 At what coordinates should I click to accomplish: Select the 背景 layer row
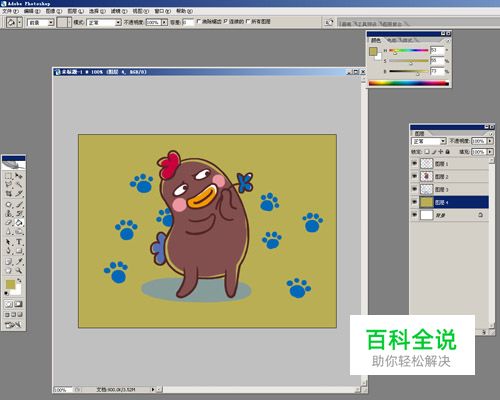449,215
